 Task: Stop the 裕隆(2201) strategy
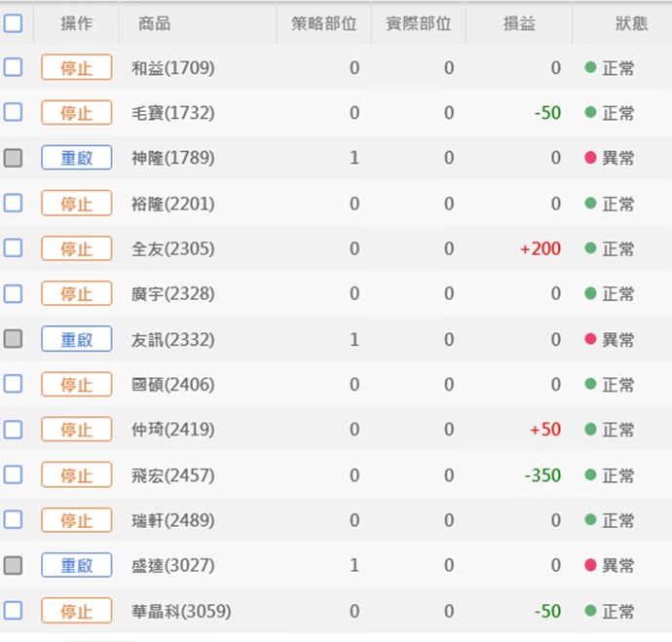(x=76, y=204)
